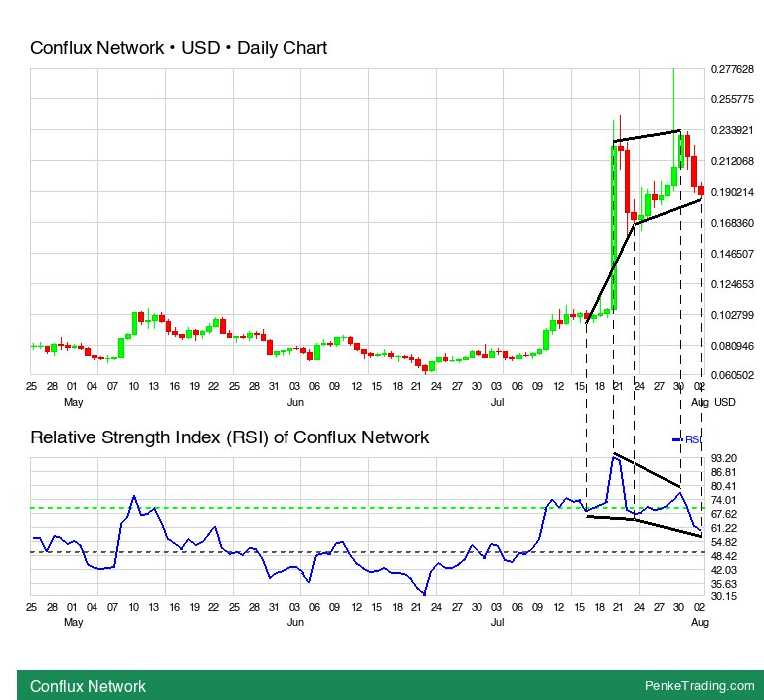Viewport: 764px width, 700px height.
Task: Select RSI axis value 67.62
Action: click(x=724, y=514)
